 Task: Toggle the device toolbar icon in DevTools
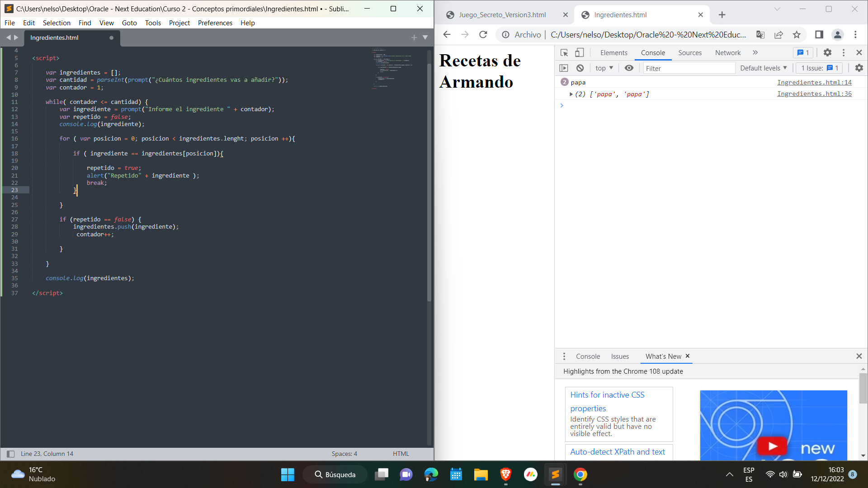point(579,53)
